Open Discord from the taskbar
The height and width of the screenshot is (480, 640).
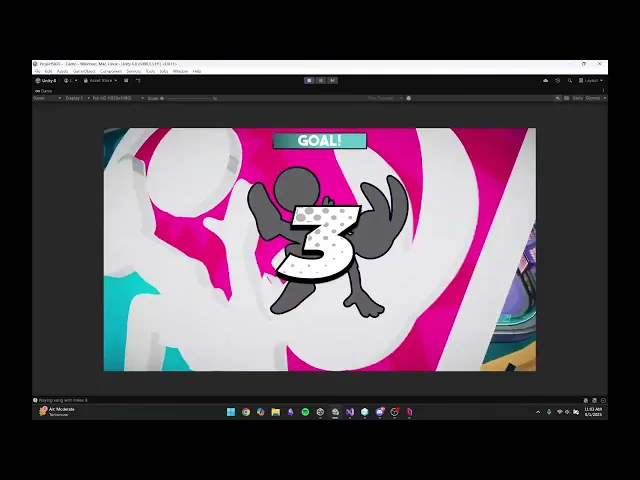380,412
